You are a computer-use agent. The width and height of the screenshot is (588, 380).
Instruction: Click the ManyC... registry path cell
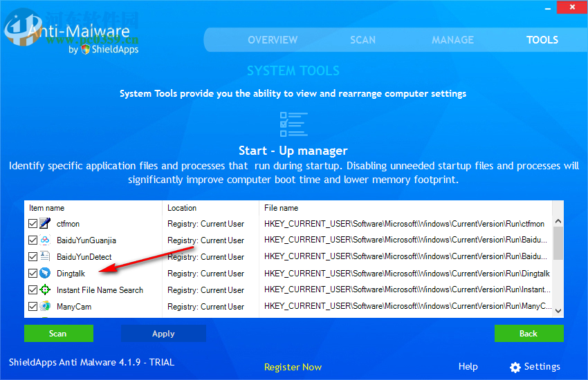click(x=407, y=306)
